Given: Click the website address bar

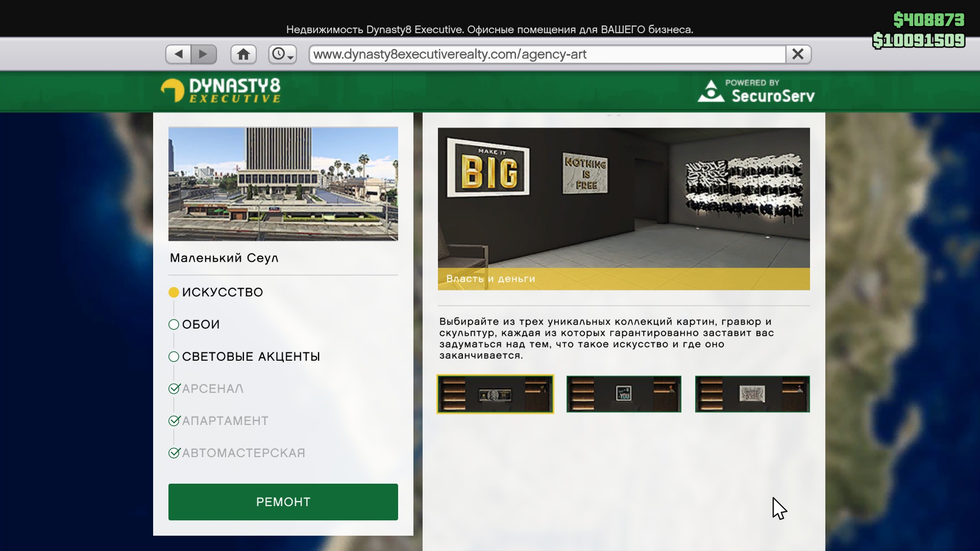Looking at the screenshot, I should click(x=546, y=54).
